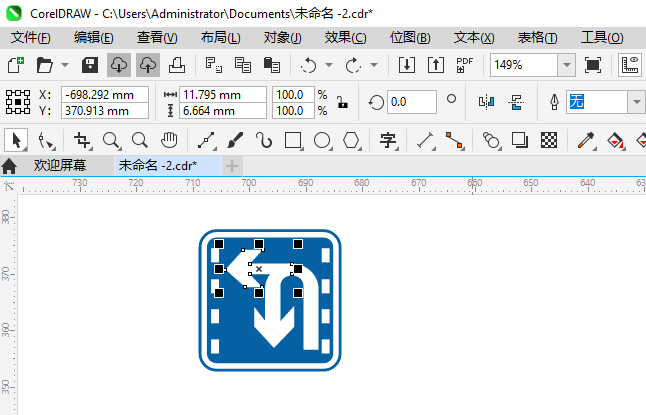This screenshot has height=415, width=646.
Task: Select the Crop tool
Action: (82, 141)
